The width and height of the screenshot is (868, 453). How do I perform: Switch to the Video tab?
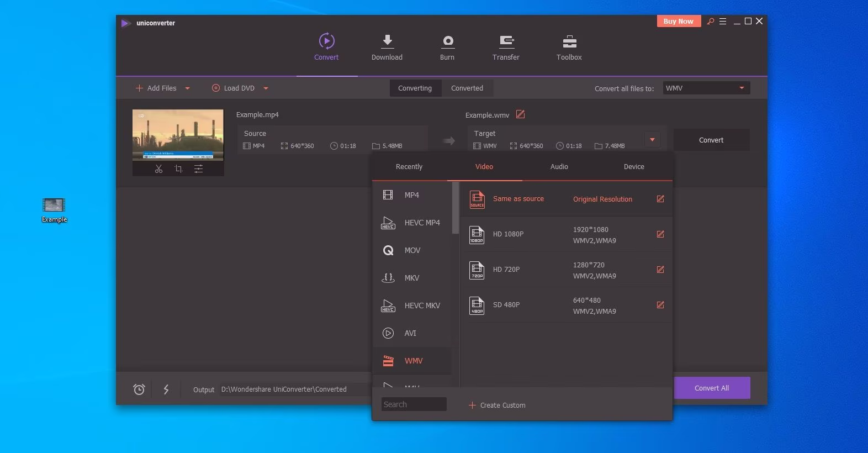tap(484, 167)
